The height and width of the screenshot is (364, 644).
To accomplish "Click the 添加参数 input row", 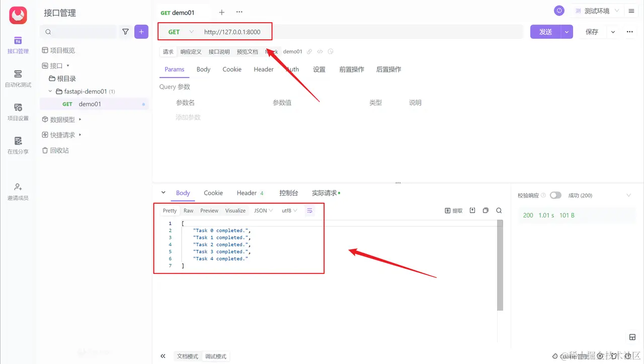I will [188, 117].
